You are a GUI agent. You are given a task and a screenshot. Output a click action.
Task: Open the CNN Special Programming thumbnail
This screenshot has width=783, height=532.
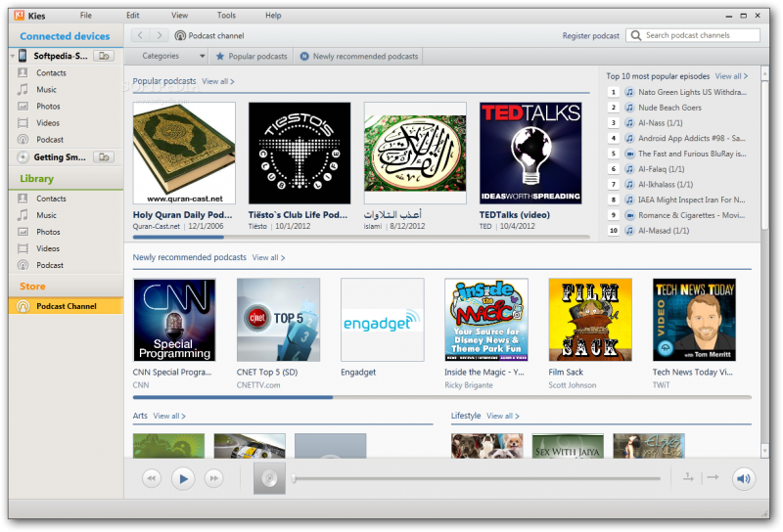pos(174,320)
